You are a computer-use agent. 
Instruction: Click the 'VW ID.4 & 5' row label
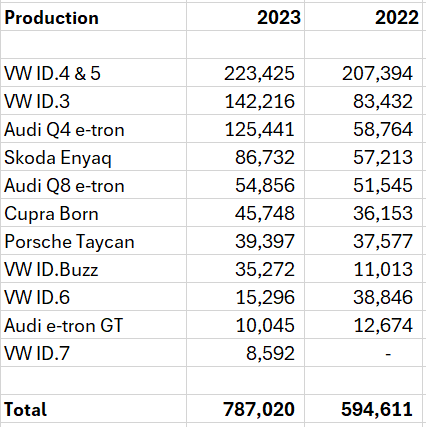click(x=93, y=73)
